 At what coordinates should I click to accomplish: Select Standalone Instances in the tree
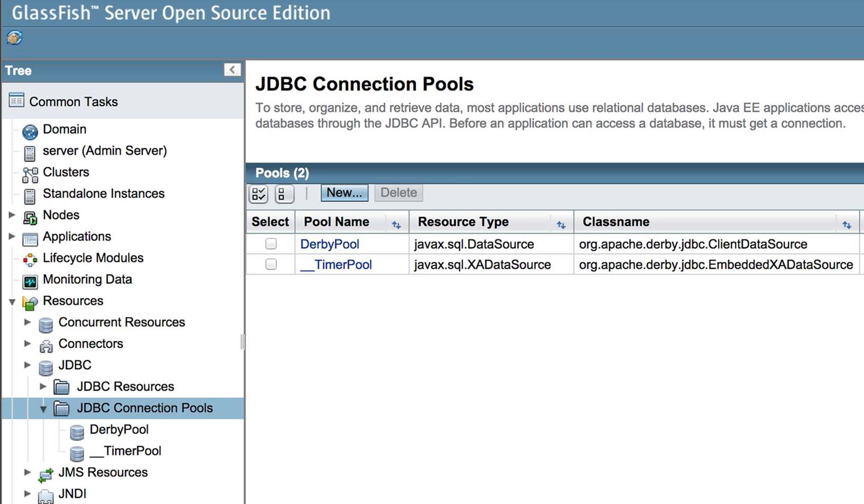point(104,194)
